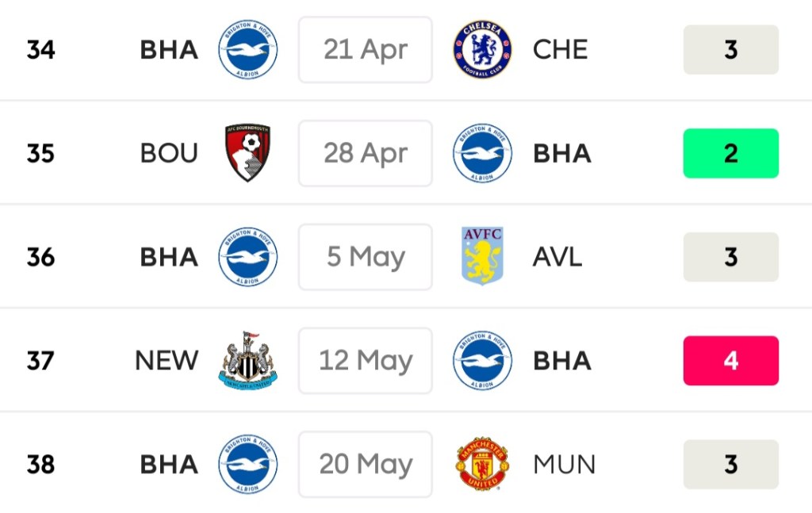Tap the Newcastle United crest
This screenshot has height=513, width=812.
pos(247,361)
